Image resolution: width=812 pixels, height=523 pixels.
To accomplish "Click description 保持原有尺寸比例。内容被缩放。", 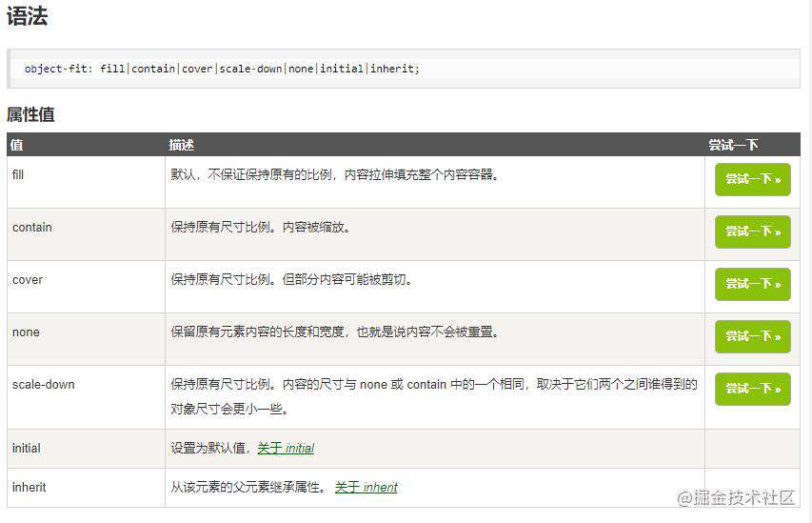I will (261, 227).
